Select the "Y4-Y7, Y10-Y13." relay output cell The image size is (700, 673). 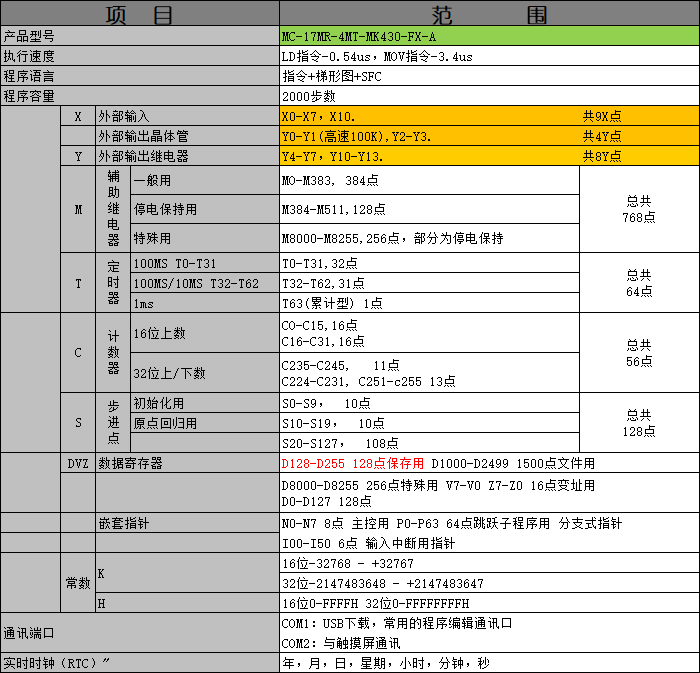click(x=333, y=156)
